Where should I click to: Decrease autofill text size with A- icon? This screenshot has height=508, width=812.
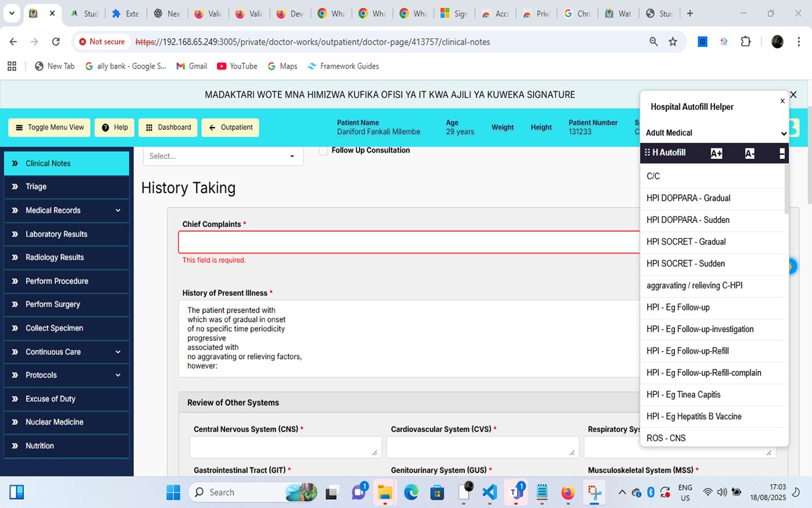749,152
